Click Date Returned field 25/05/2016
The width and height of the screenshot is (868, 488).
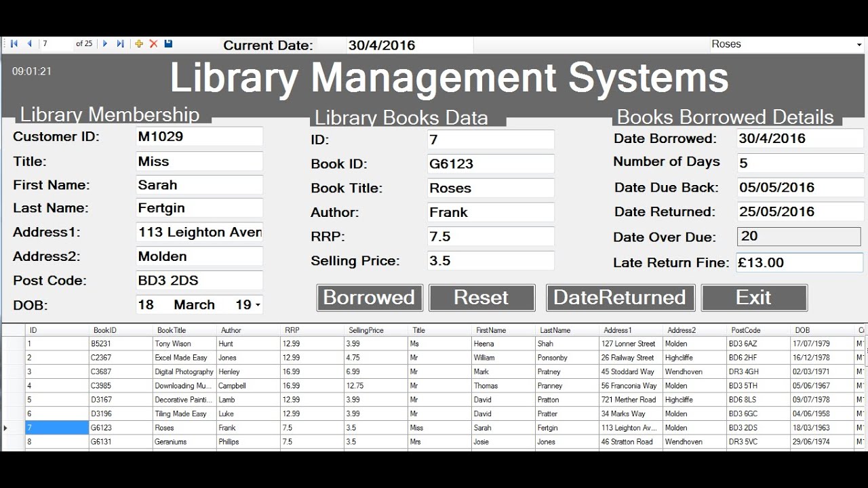[800, 211]
